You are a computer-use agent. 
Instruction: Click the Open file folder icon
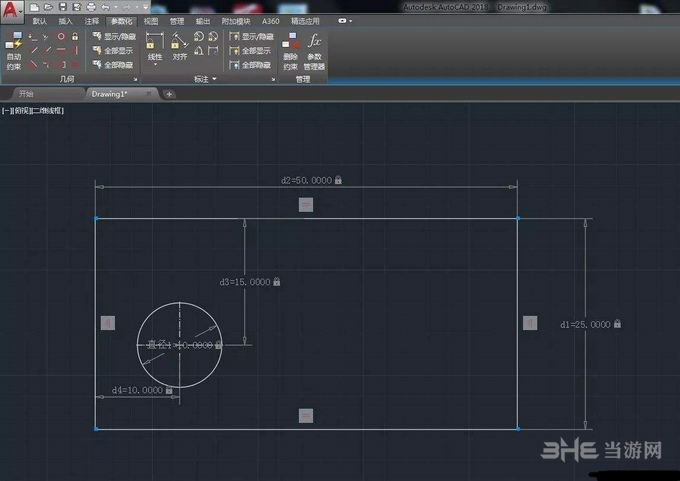pyautogui.click(x=49, y=7)
